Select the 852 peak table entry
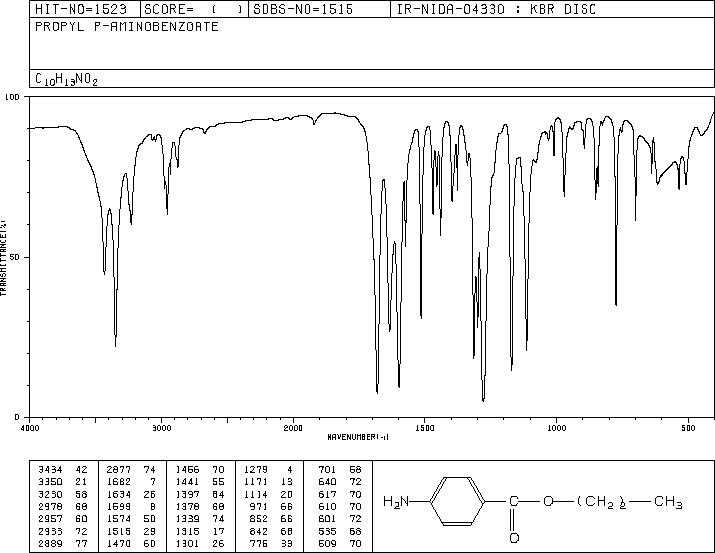Viewport: 715px width, 553px height. (x=271, y=519)
